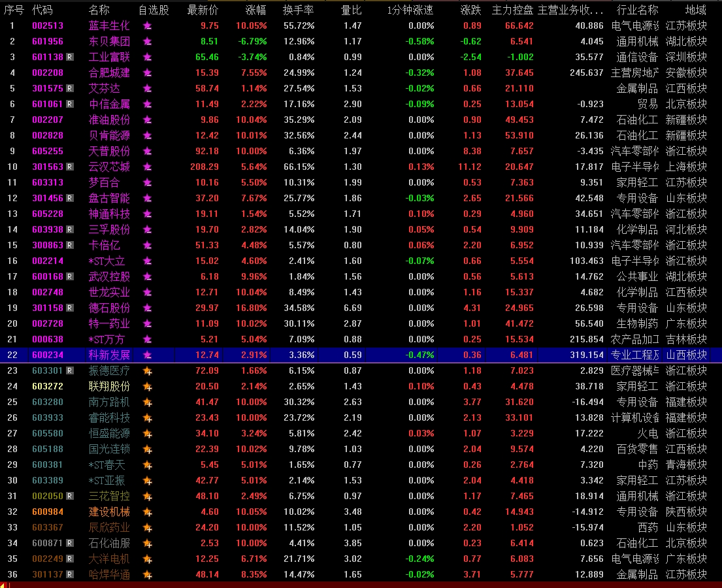This screenshot has width=722, height=588.
Task: Click industry 医疗器械 in 振德医疗 row
Action: 635,370
